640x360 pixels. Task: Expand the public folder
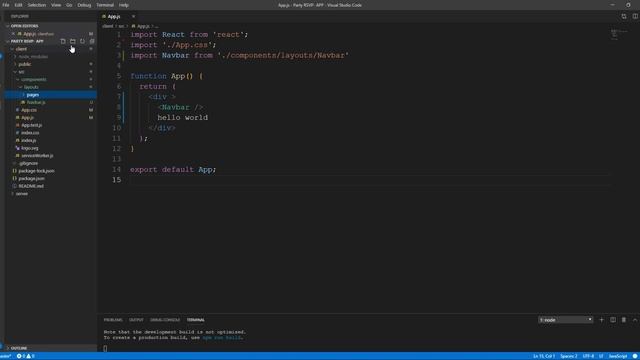24,64
